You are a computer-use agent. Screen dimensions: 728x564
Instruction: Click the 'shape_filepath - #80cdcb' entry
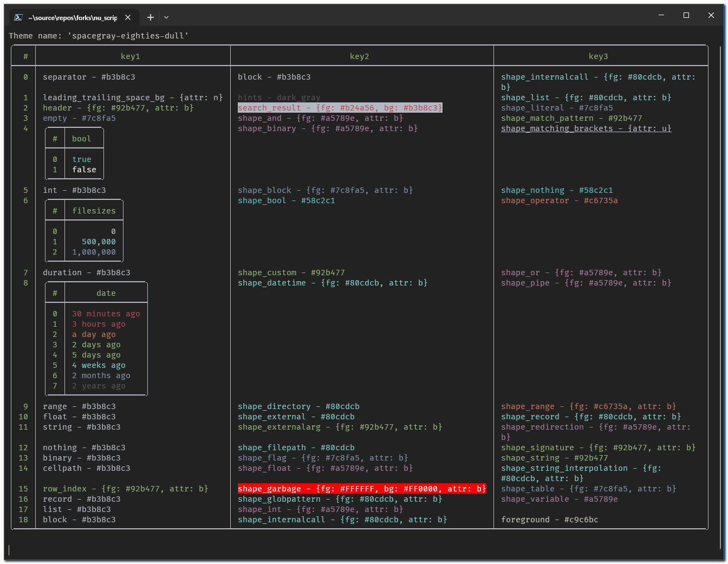[x=296, y=448]
